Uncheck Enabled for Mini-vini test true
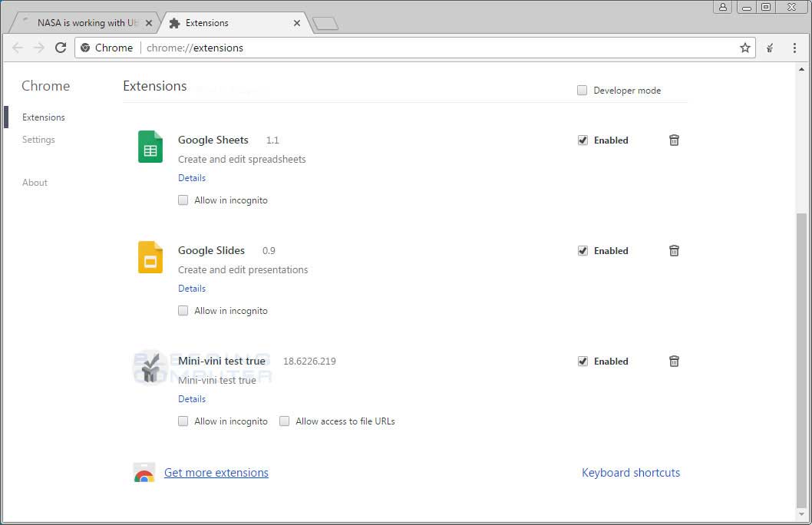This screenshot has height=525, width=812. pos(583,362)
